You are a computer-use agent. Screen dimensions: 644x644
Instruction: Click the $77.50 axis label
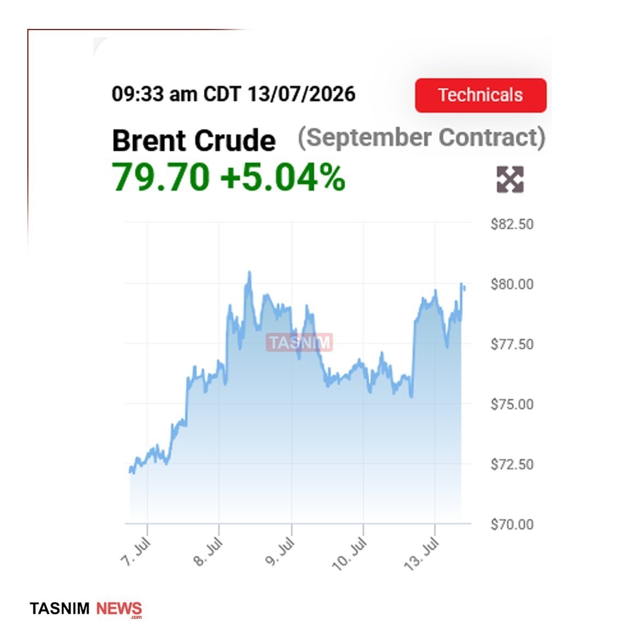coord(512,344)
